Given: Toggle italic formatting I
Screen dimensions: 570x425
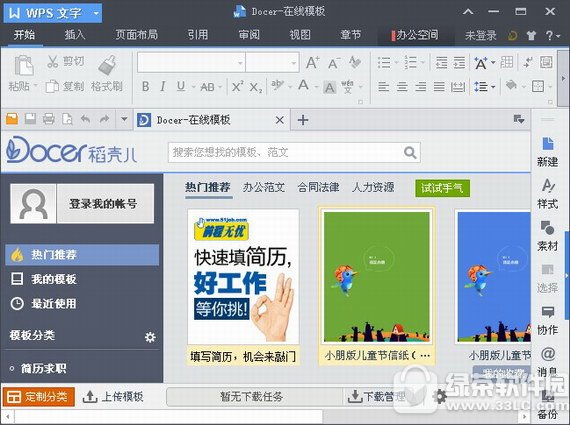Looking at the screenshot, I should (163, 87).
